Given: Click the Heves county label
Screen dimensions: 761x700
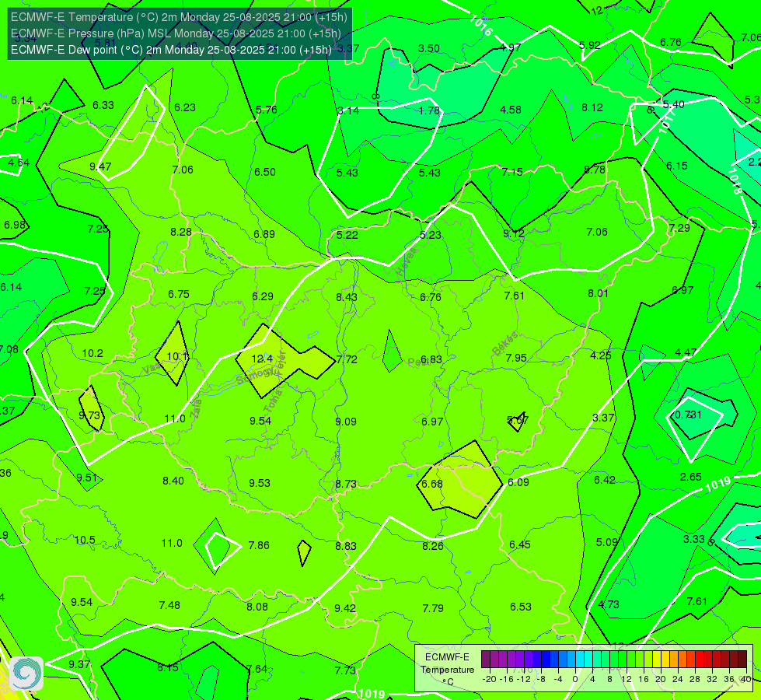Looking at the screenshot, I should 407,262.
